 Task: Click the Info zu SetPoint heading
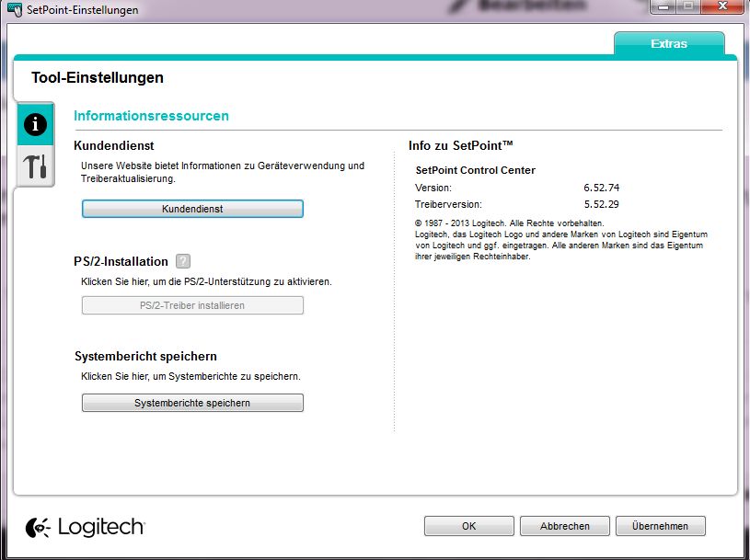(x=461, y=145)
